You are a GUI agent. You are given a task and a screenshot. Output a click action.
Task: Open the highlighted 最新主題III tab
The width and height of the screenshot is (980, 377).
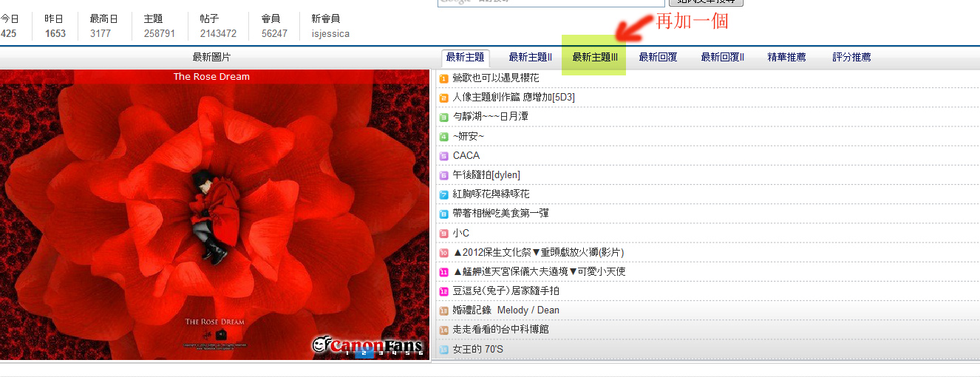tap(594, 58)
